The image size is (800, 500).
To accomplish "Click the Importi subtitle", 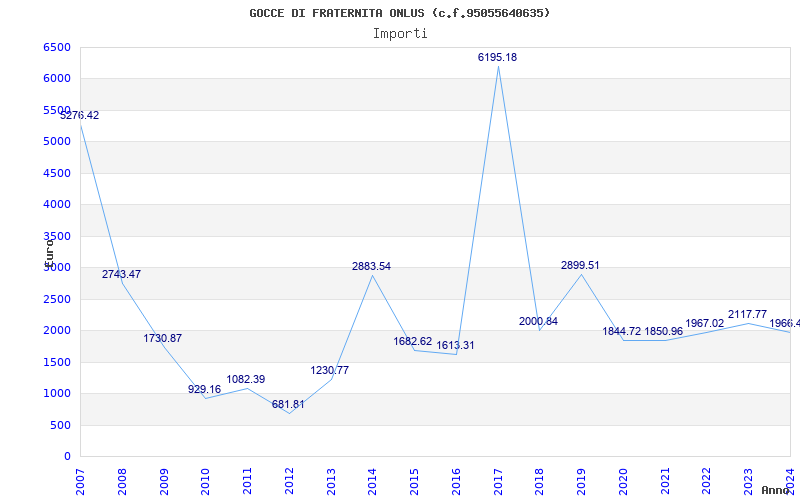I will pos(400,34).
